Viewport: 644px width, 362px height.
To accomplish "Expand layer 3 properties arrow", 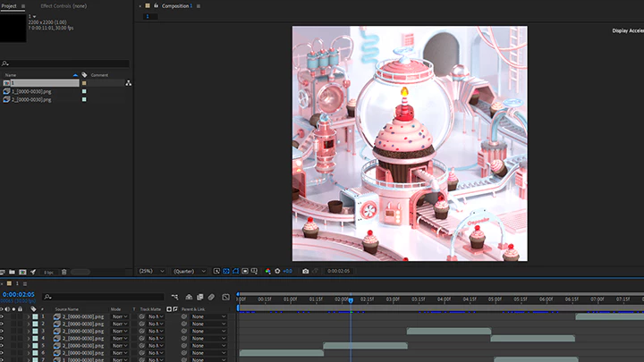I will click(x=29, y=331).
